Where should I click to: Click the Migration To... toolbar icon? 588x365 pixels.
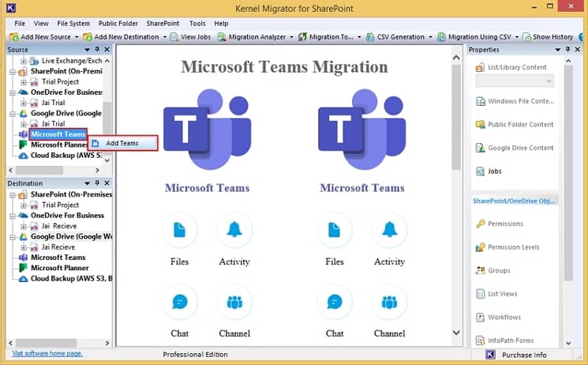(x=303, y=37)
